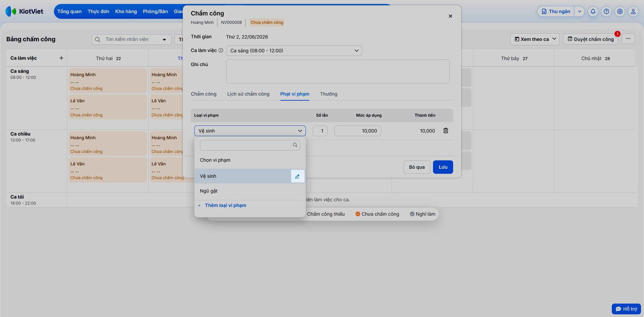Click the search icon in violation dropdown

[x=295, y=145]
